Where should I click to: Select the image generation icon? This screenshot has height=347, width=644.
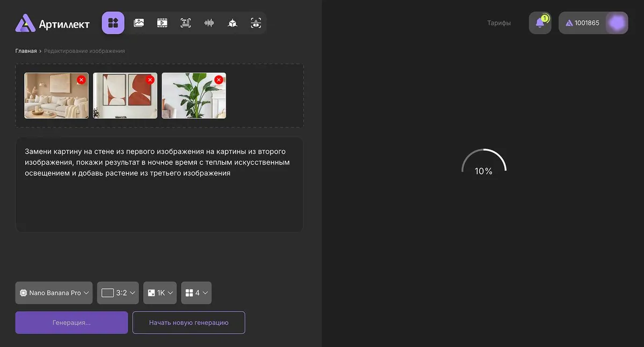pos(139,23)
